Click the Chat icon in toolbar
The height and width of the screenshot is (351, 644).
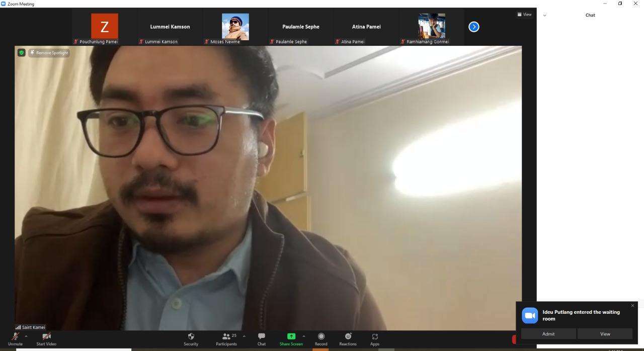coord(261,339)
